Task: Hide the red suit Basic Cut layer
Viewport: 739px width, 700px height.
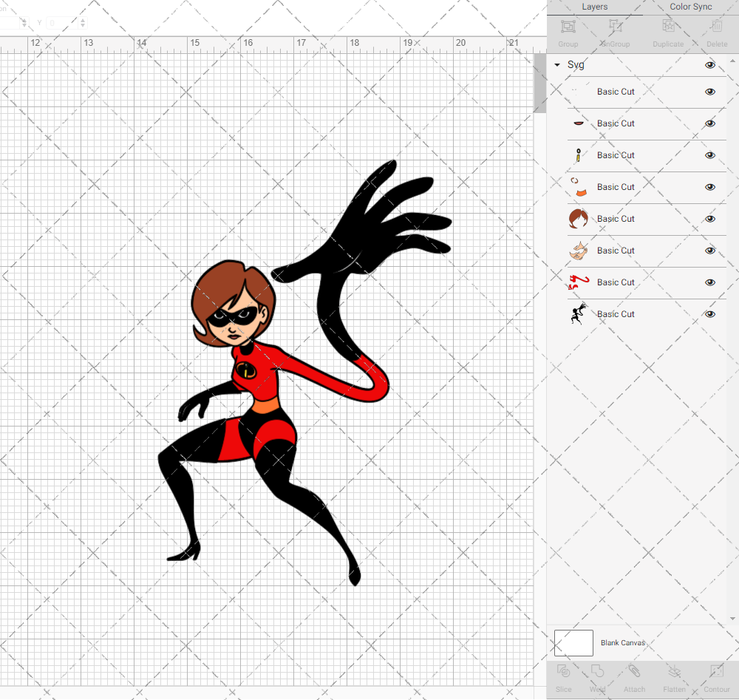Action: 709,282
